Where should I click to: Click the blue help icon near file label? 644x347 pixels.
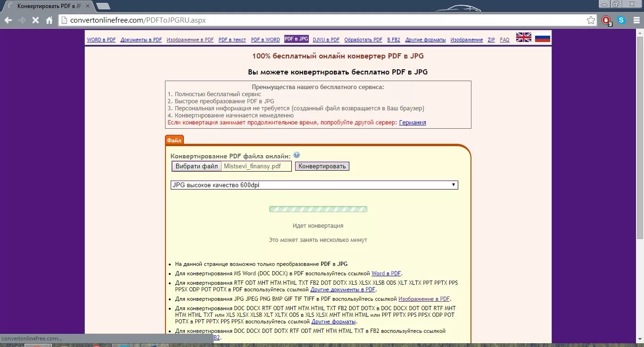[x=297, y=155]
